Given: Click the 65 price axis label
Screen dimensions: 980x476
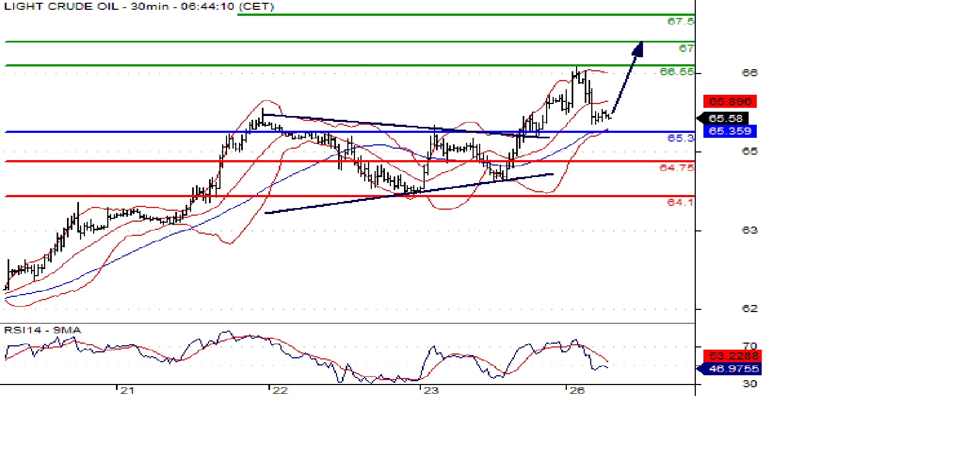Looking at the screenshot, I should pos(750,151).
